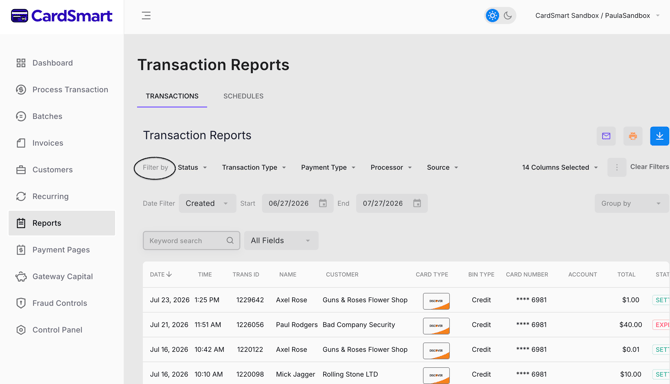Image resolution: width=670 pixels, height=384 pixels.
Task: Collapse sidebar with hamburger menu icon
Action: (146, 16)
